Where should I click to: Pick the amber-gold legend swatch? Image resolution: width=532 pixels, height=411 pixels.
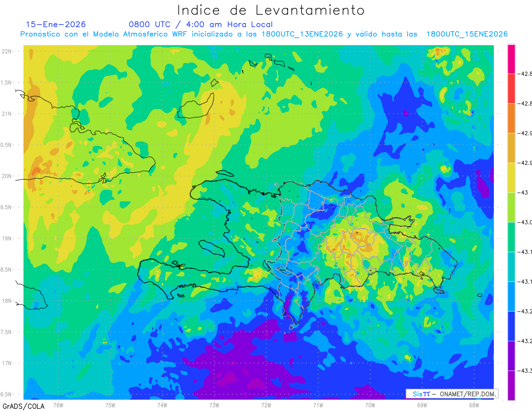pyautogui.click(x=511, y=148)
